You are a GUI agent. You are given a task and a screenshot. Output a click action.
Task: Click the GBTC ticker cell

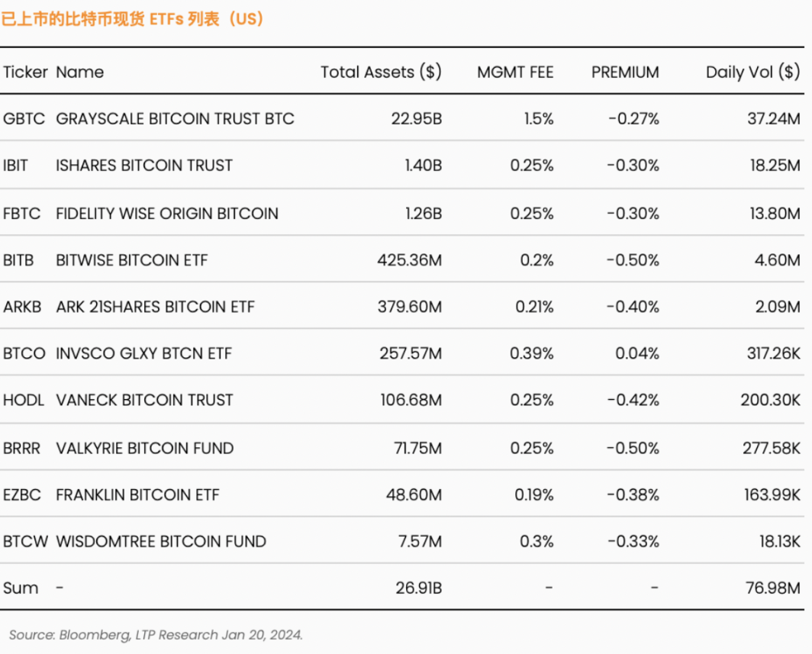[x=24, y=118]
